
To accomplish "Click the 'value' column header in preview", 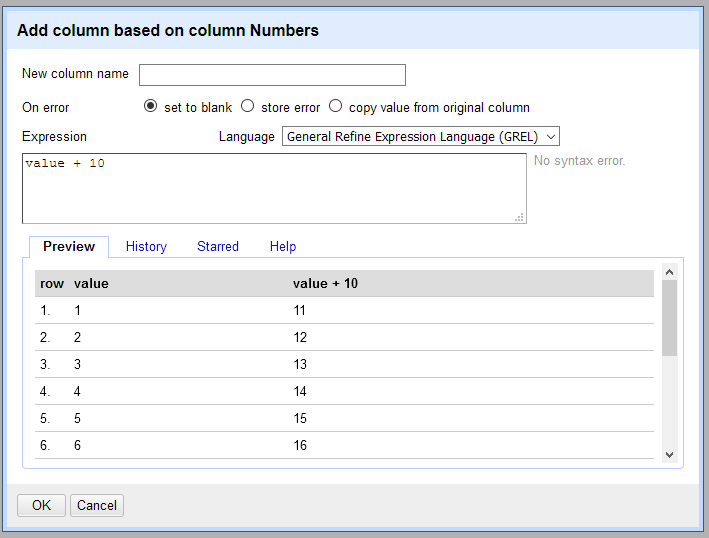I will (x=91, y=283).
